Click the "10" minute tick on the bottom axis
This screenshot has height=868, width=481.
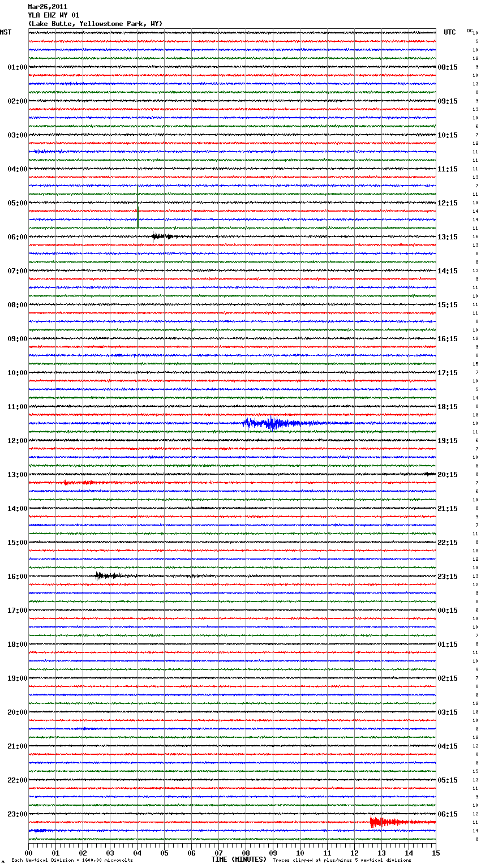pos(300,853)
